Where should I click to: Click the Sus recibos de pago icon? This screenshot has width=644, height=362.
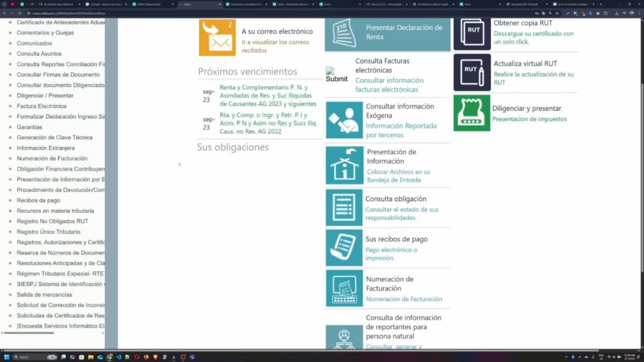click(x=344, y=248)
